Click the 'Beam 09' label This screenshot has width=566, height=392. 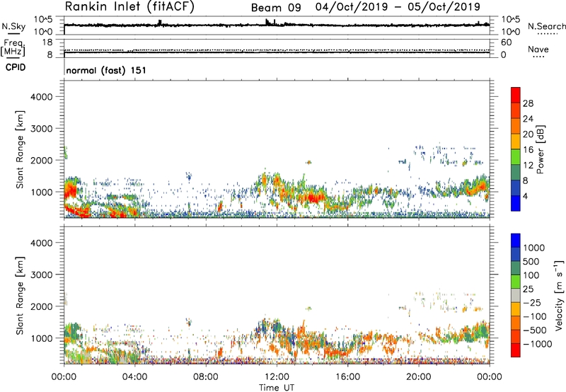point(276,8)
